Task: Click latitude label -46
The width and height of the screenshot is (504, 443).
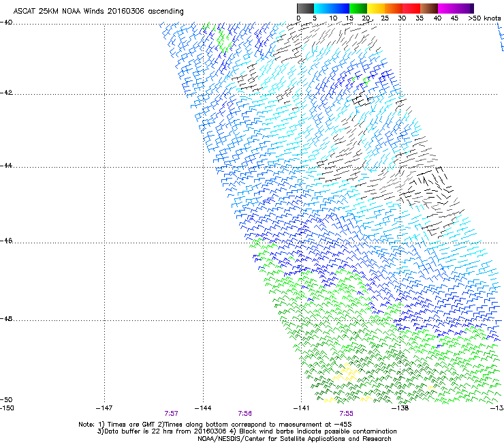Action: pyautogui.click(x=6, y=241)
